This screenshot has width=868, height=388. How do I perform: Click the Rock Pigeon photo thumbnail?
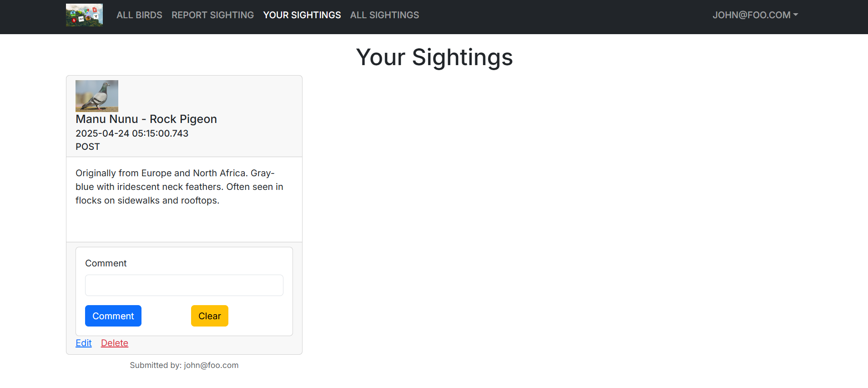click(x=97, y=96)
